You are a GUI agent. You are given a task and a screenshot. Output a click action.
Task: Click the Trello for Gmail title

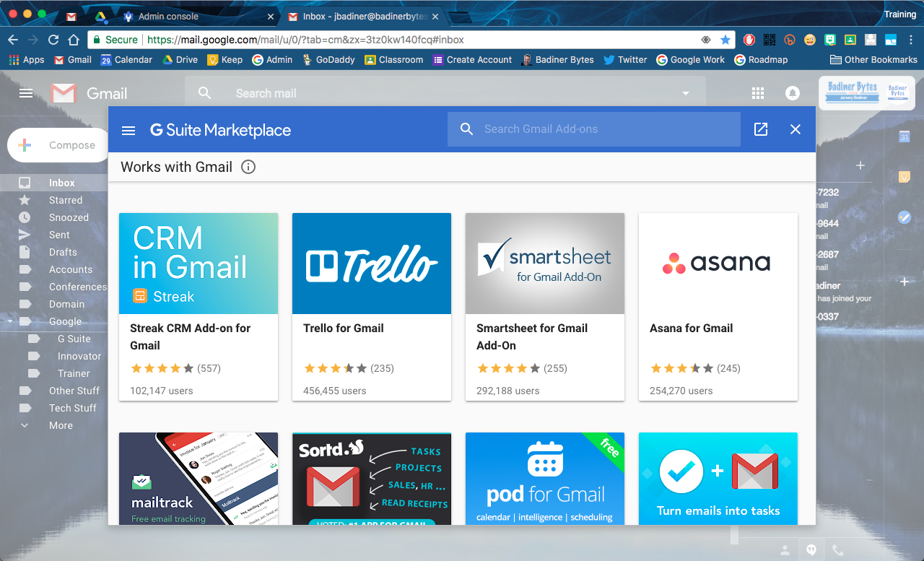344,328
